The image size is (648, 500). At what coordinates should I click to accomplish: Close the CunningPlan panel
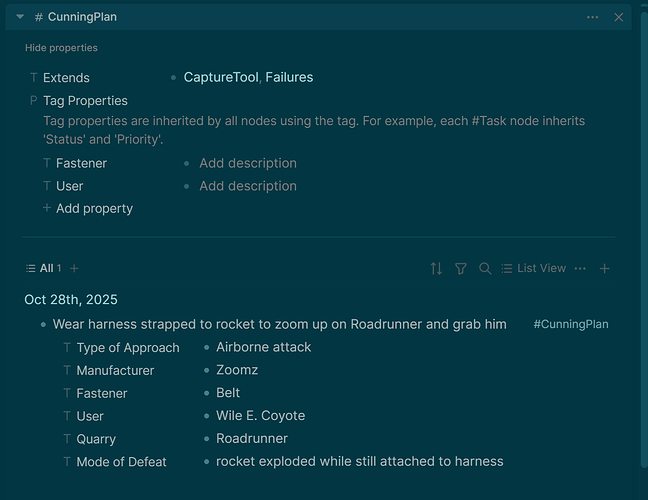click(x=619, y=17)
